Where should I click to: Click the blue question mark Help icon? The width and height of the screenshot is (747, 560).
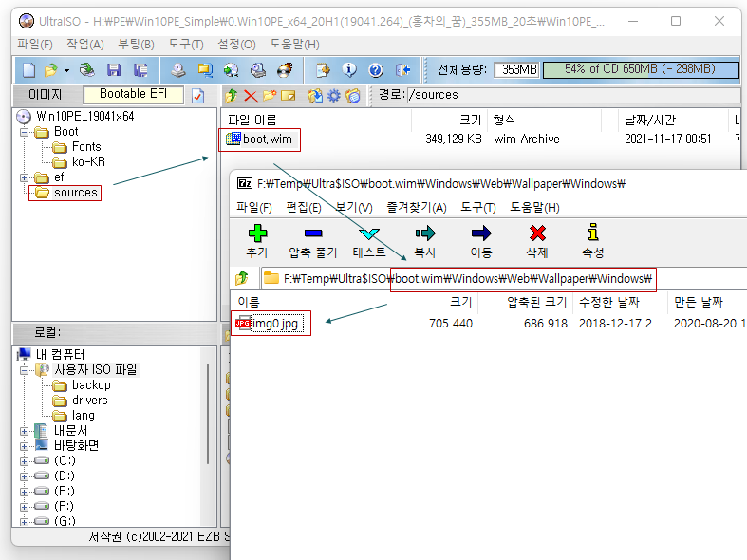[376, 70]
